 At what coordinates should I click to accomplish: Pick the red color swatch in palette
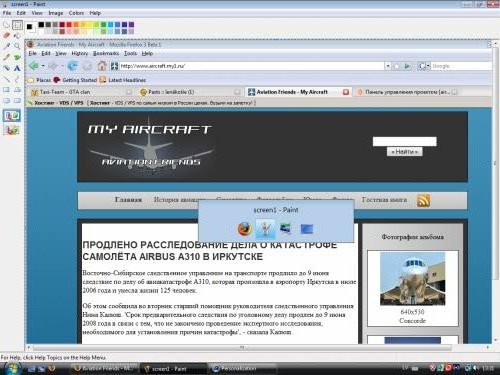pos(69,24)
